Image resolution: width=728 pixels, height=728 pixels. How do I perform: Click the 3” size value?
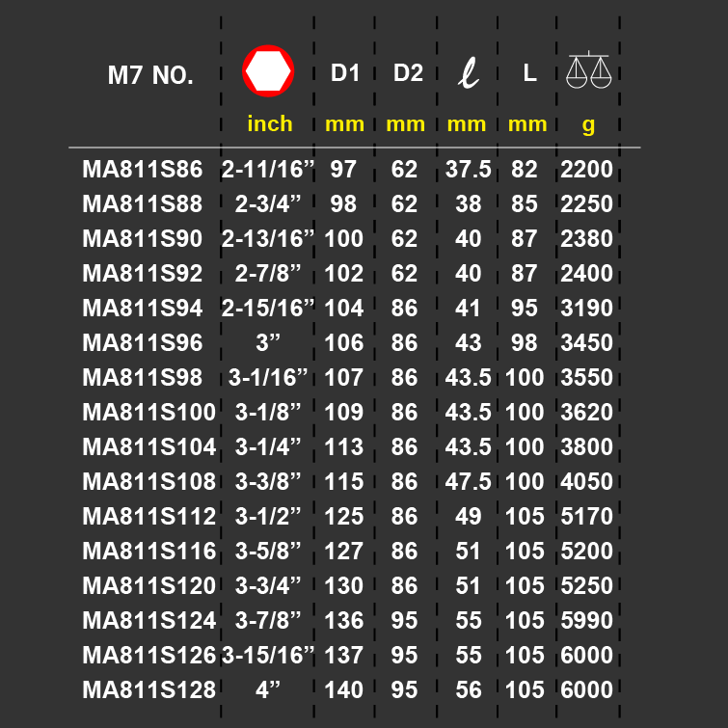coord(268,342)
